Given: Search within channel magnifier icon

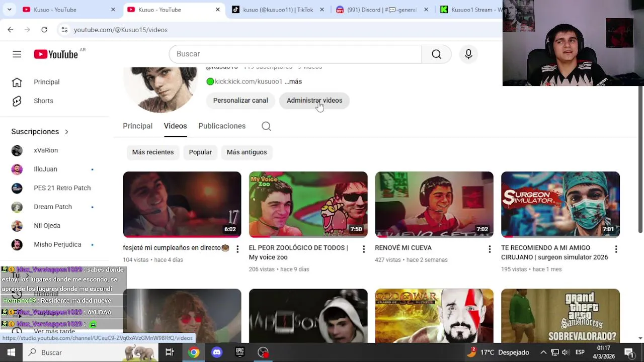Looking at the screenshot, I should (266, 126).
